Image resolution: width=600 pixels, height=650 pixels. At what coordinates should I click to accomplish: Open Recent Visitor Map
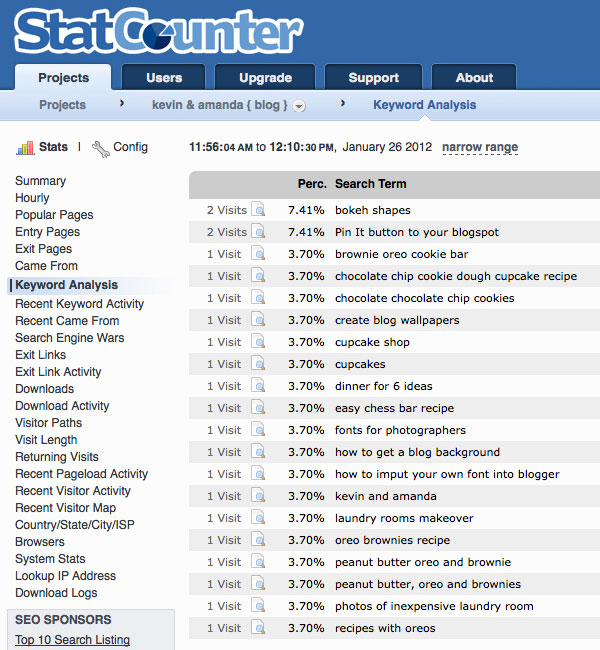pyautogui.click(x=66, y=508)
